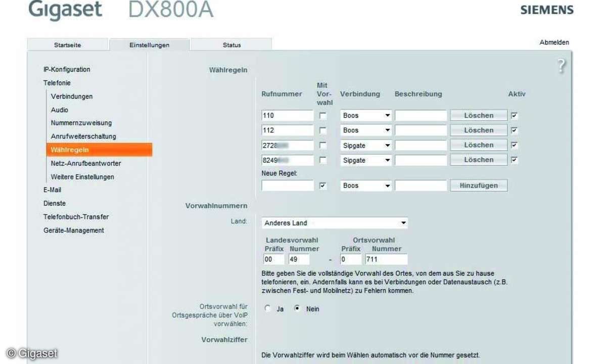The height and width of the screenshot is (364, 606).
Task: Click the Abmelden logout link
Action: pyautogui.click(x=554, y=42)
